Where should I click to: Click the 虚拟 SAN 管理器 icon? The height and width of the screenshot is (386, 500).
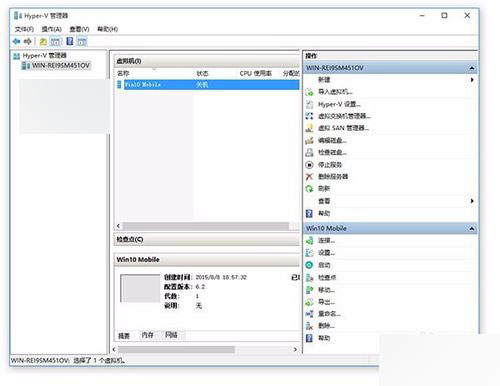coord(309,128)
